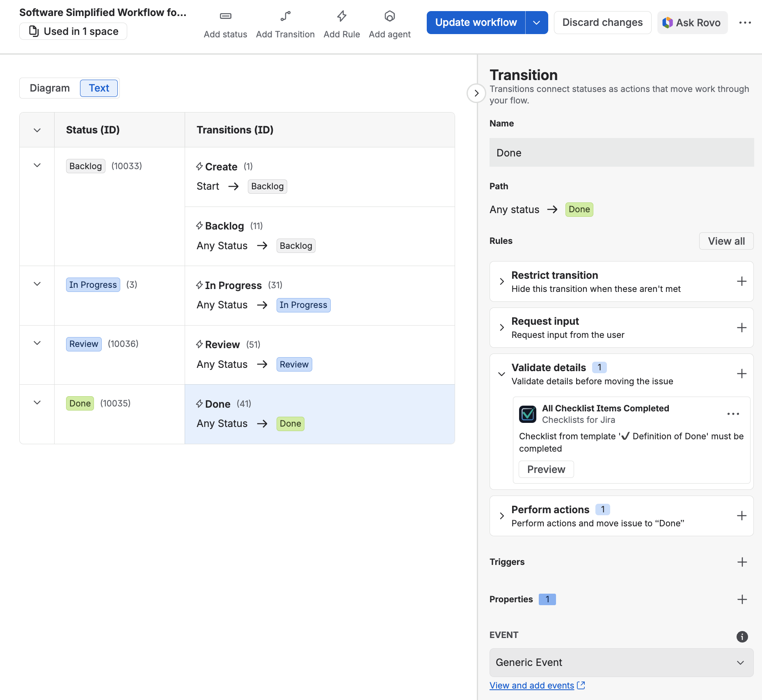Open the Update workflow dropdown arrow
The height and width of the screenshot is (700, 762).
(x=536, y=23)
